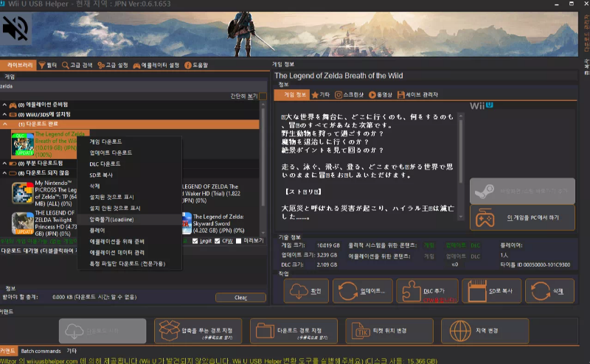Choose DLC 다운로드 from context menu

tap(130, 164)
